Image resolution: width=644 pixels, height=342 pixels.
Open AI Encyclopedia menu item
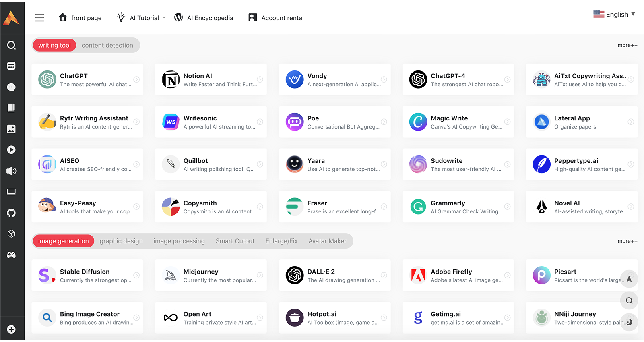[204, 18]
